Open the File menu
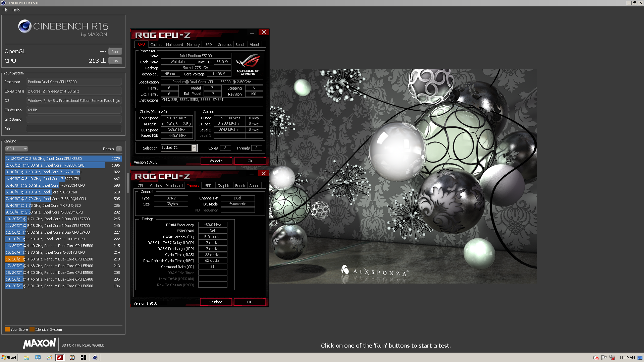644x362 pixels. pyautogui.click(x=5, y=10)
